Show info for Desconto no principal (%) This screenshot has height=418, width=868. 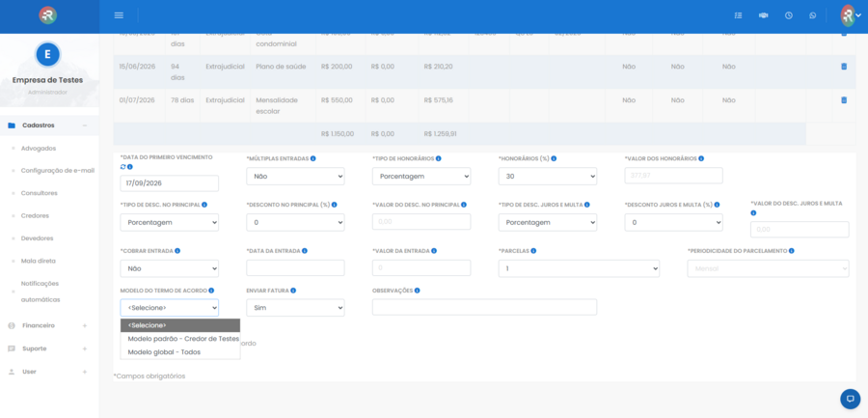click(x=334, y=205)
